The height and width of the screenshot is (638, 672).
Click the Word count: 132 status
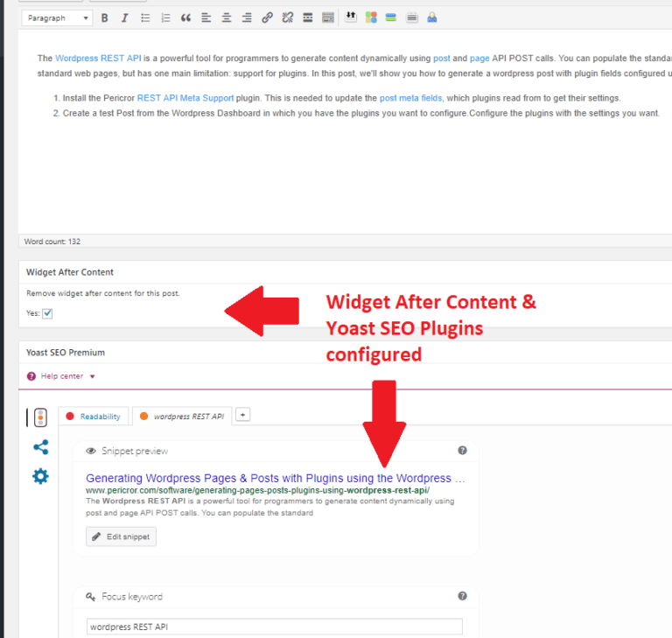point(52,242)
